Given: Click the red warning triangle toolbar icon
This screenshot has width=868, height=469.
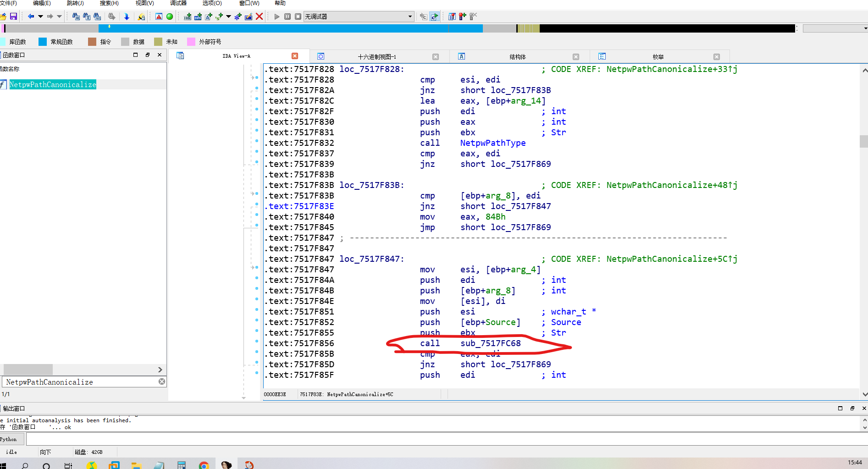Looking at the screenshot, I should (159, 17).
